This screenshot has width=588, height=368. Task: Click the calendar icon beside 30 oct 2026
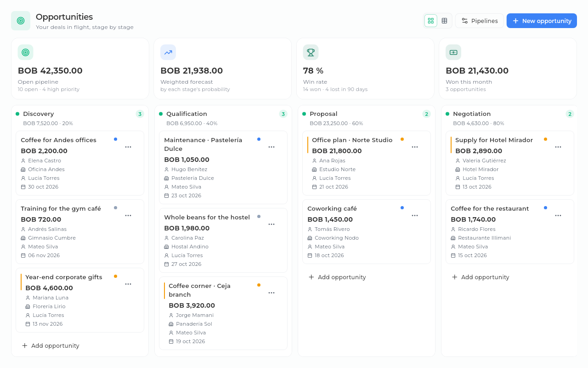pos(23,187)
